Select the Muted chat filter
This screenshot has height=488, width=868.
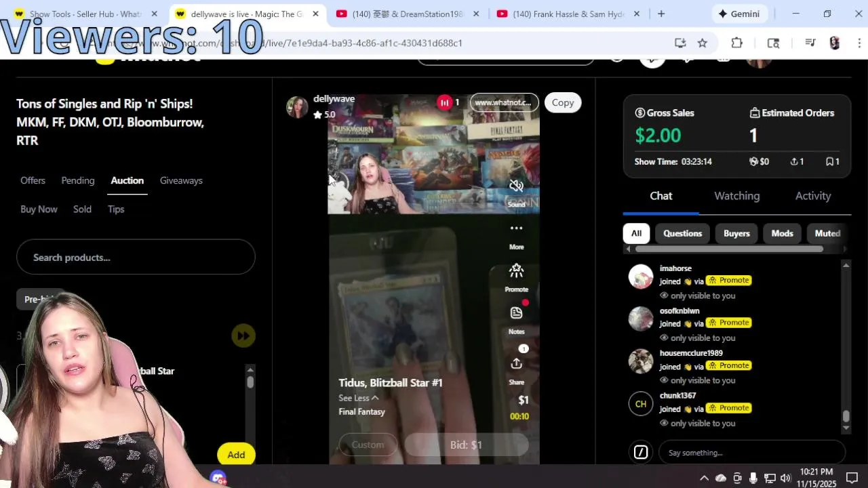point(827,233)
